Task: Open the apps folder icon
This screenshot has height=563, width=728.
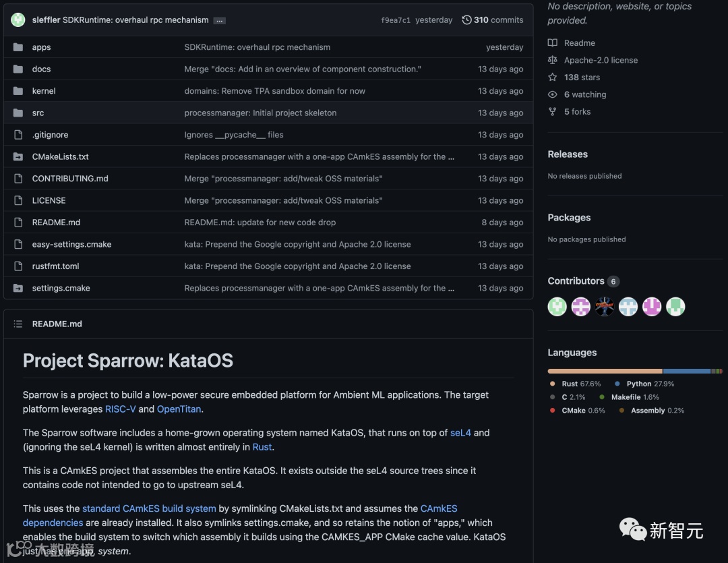Action: coord(18,47)
